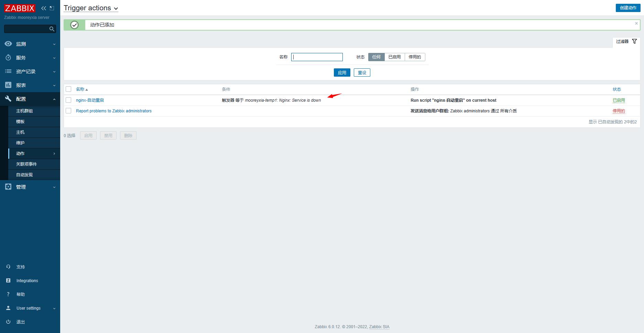Click the green checkmark success icon
The width and height of the screenshot is (644, 333).
coord(74,25)
